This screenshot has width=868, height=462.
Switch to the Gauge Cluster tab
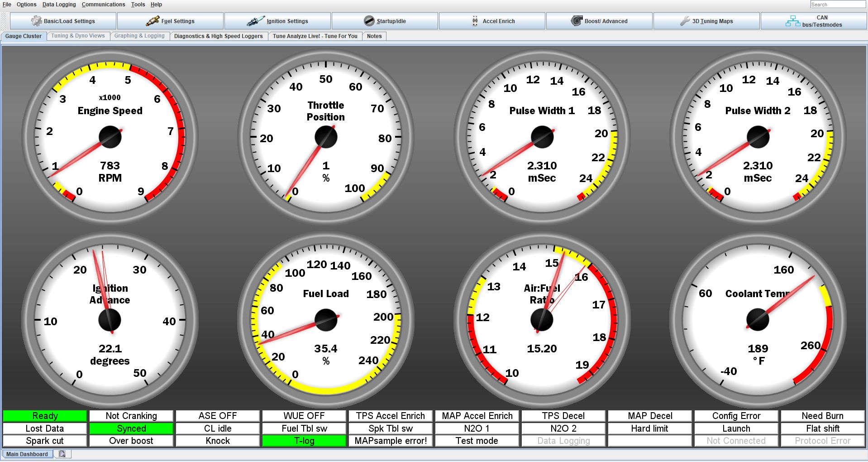(x=24, y=36)
